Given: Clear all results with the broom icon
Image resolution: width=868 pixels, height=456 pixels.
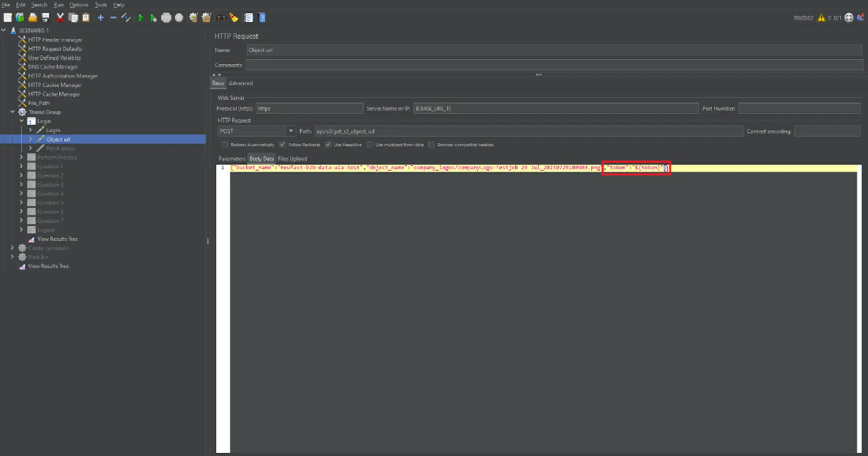Looking at the screenshot, I should point(234,18).
